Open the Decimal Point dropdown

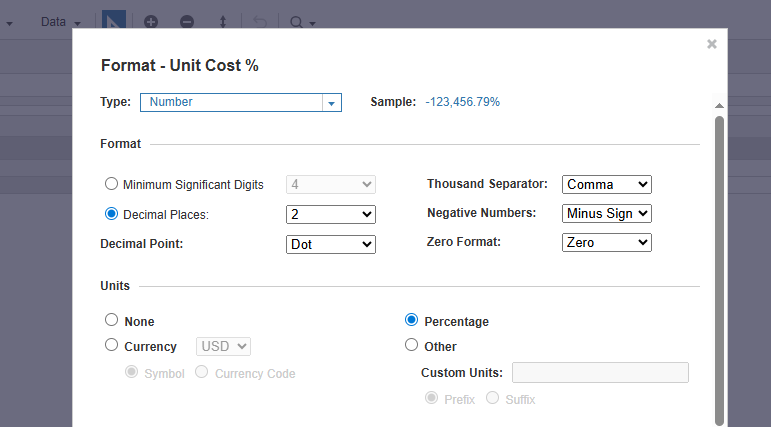(331, 244)
